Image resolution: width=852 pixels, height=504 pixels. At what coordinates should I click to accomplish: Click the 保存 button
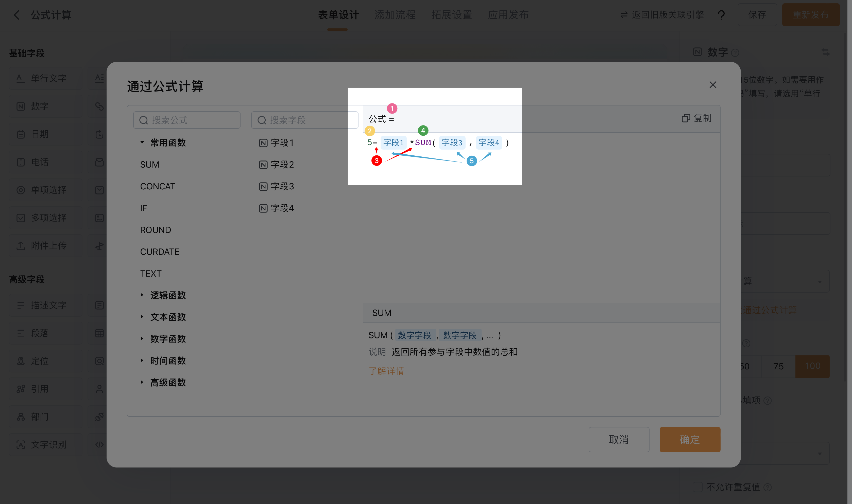pyautogui.click(x=757, y=15)
